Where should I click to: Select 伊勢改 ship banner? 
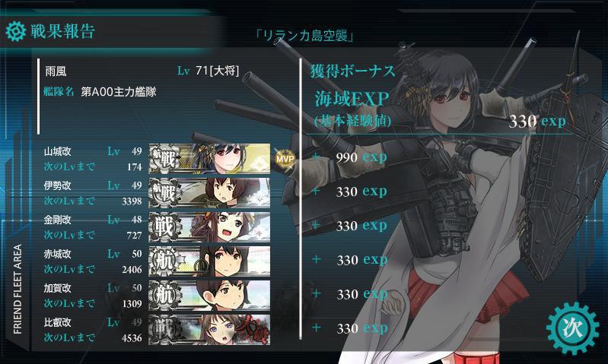[209, 192]
